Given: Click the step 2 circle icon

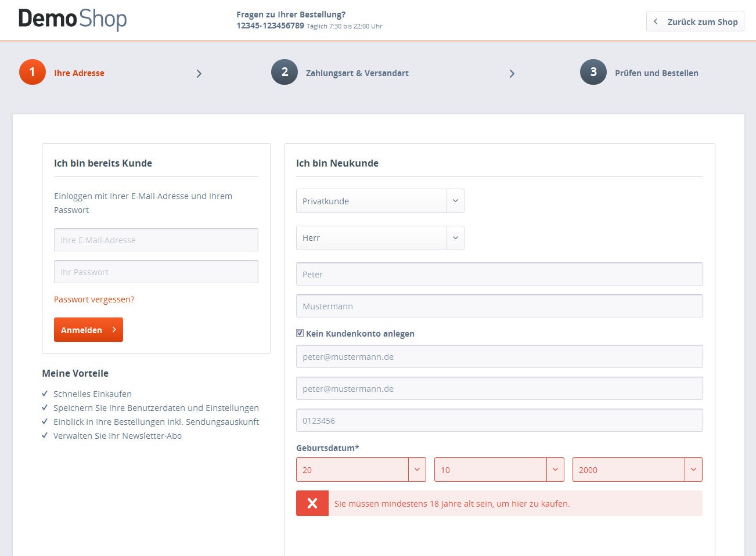Looking at the screenshot, I should pos(285,72).
